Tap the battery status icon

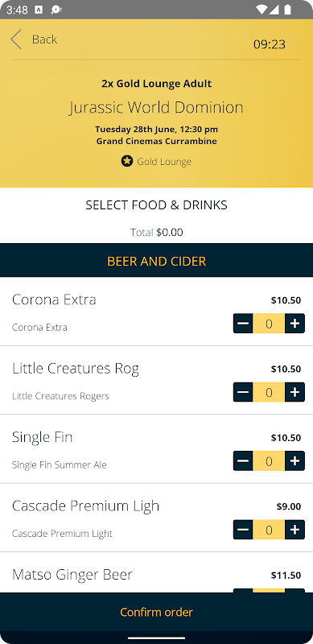[287, 10]
